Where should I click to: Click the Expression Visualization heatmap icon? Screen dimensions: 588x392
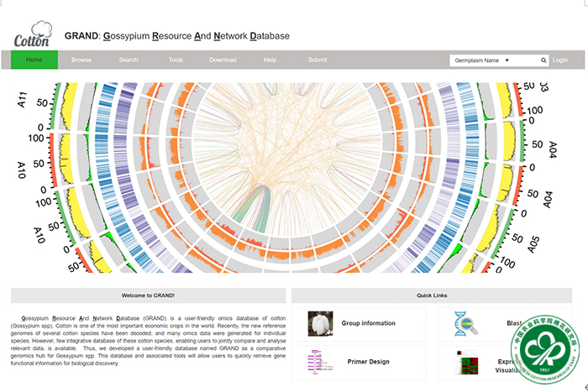click(x=467, y=363)
